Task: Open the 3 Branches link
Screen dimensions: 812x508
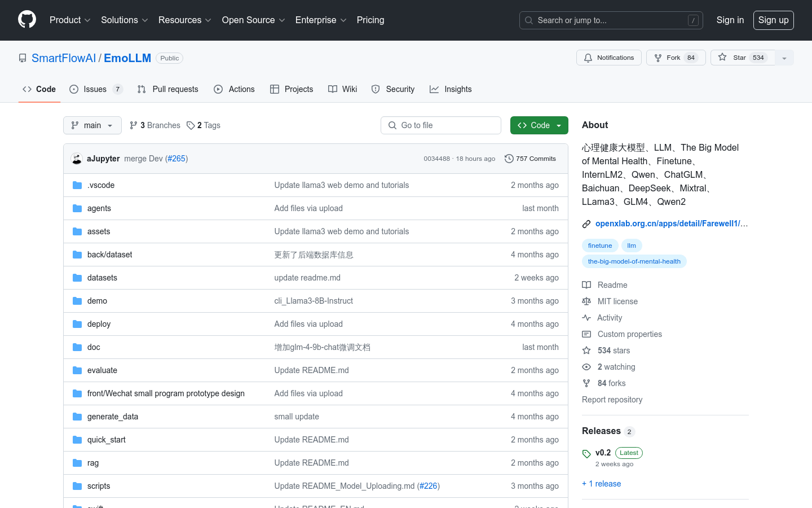Action: tap(155, 125)
